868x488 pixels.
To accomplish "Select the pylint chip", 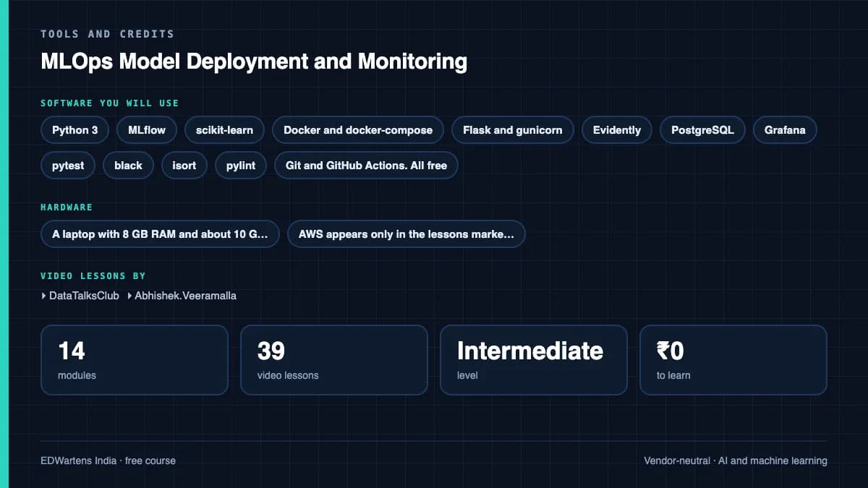I will tap(241, 166).
